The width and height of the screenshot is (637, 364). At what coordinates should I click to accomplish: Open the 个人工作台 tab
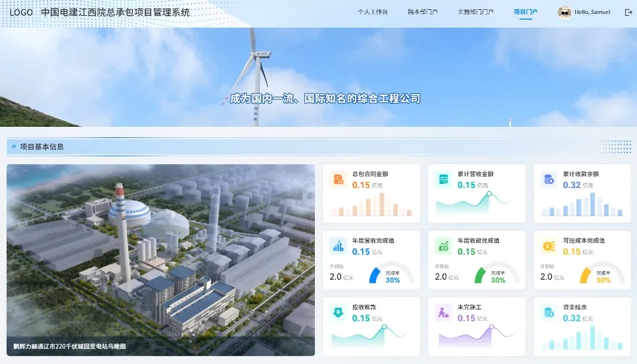(x=373, y=12)
